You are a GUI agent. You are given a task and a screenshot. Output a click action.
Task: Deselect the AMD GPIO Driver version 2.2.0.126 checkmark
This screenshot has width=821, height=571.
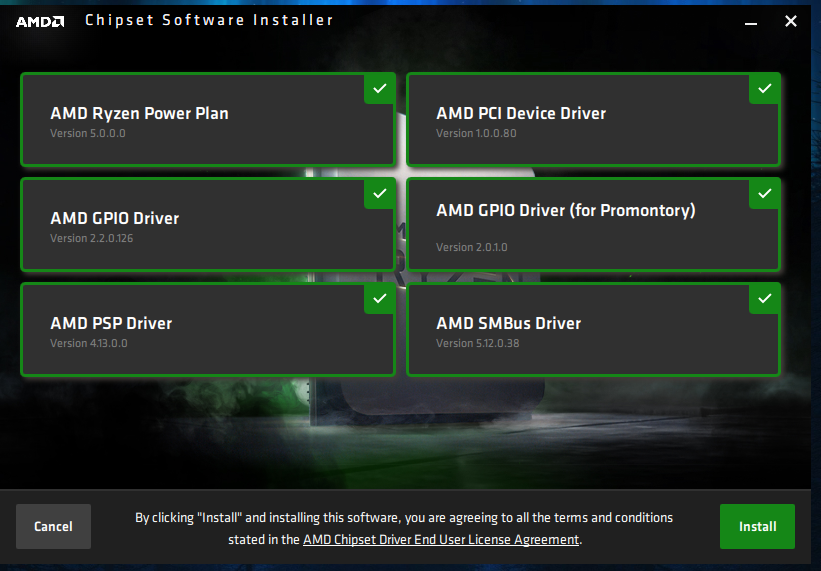tap(379, 193)
